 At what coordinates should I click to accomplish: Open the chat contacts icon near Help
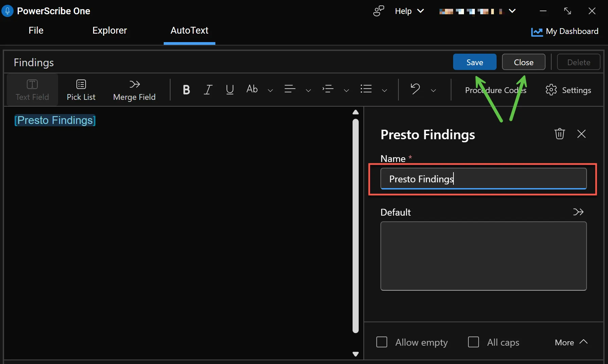[x=378, y=11]
